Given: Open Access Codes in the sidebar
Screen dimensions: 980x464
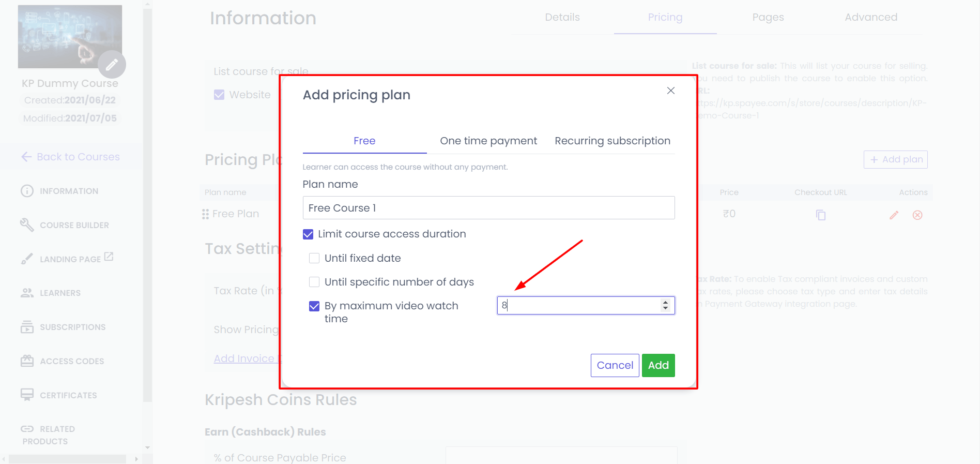Looking at the screenshot, I should click(72, 361).
